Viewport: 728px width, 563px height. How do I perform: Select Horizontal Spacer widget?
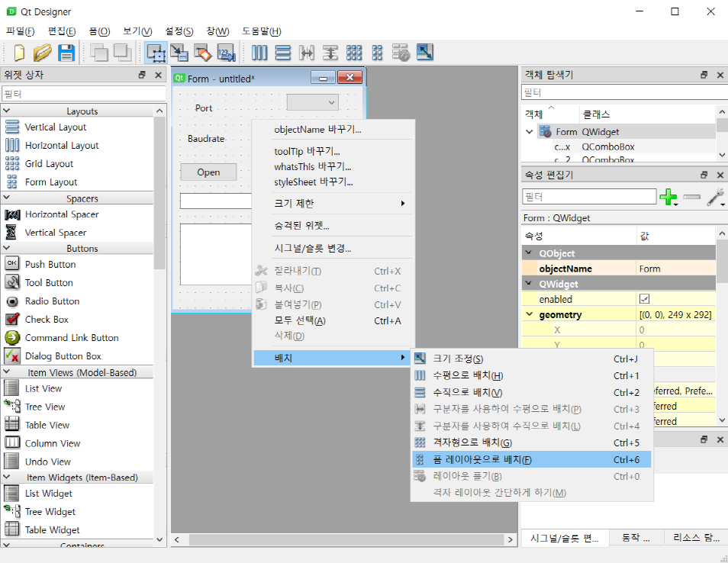62,214
